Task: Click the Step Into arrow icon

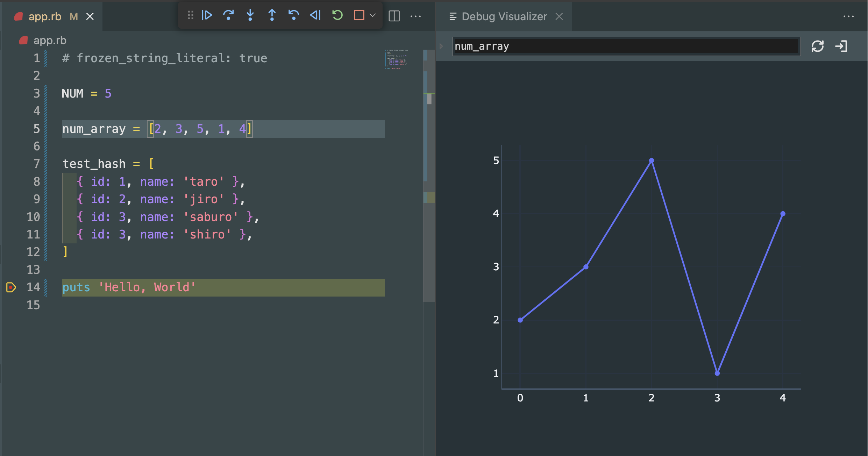Action: 250,15
